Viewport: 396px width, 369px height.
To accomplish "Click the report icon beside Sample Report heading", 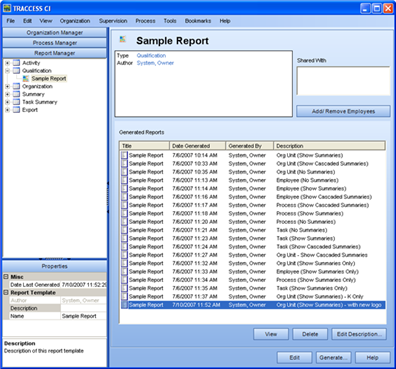I will click(x=123, y=39).
